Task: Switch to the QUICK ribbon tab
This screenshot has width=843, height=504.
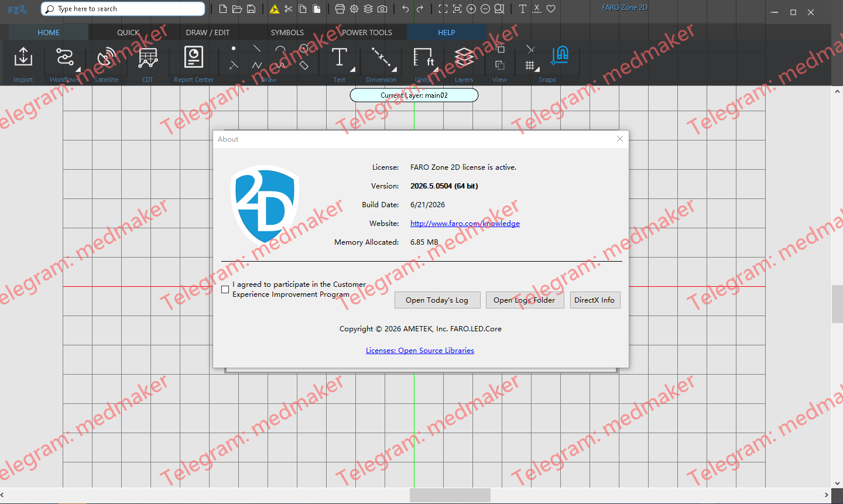Action: tap(128, 32)
